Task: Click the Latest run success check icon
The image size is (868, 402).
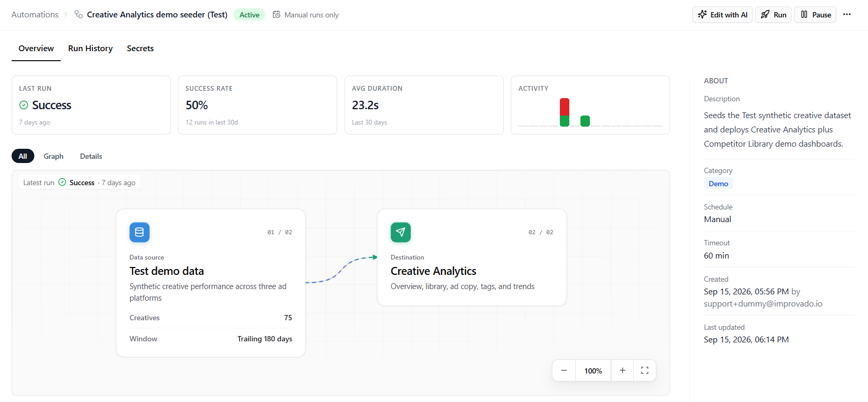Action: point(62,182)
